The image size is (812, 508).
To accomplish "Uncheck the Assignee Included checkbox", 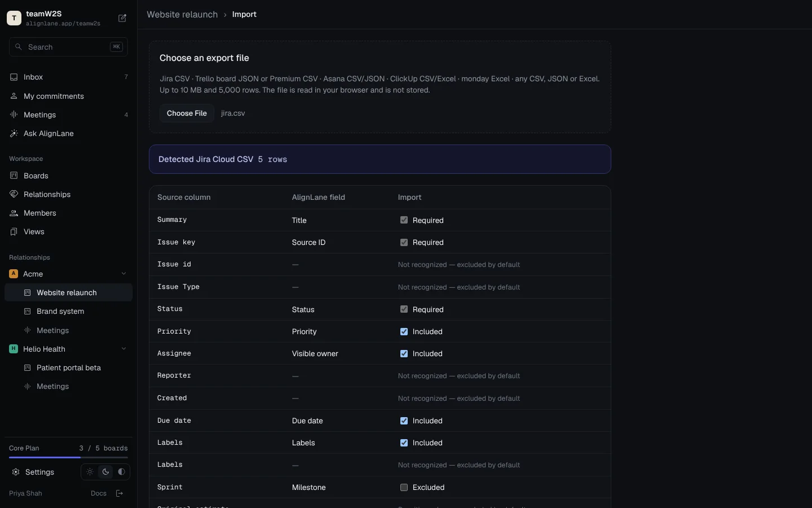I will tap(404, 353).
